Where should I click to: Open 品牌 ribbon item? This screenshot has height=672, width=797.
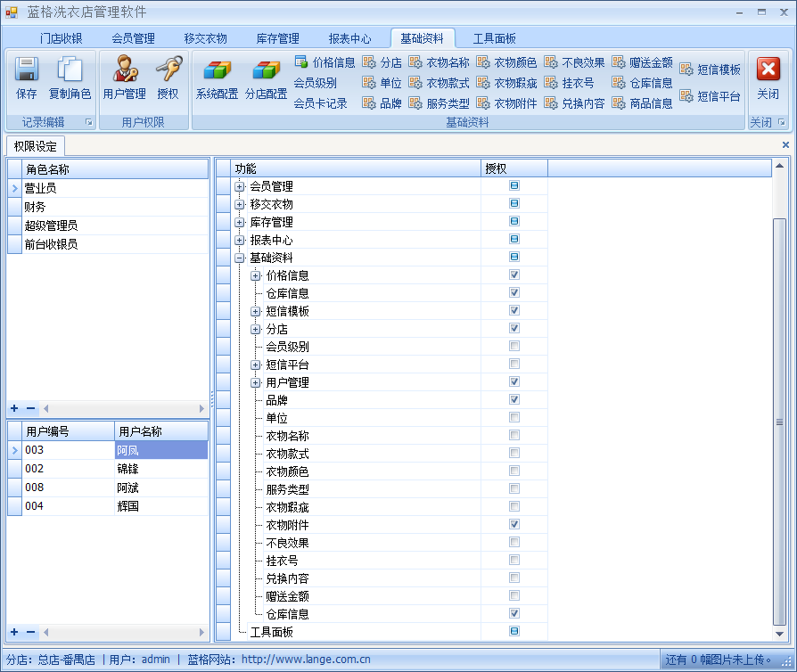point(382,103)
